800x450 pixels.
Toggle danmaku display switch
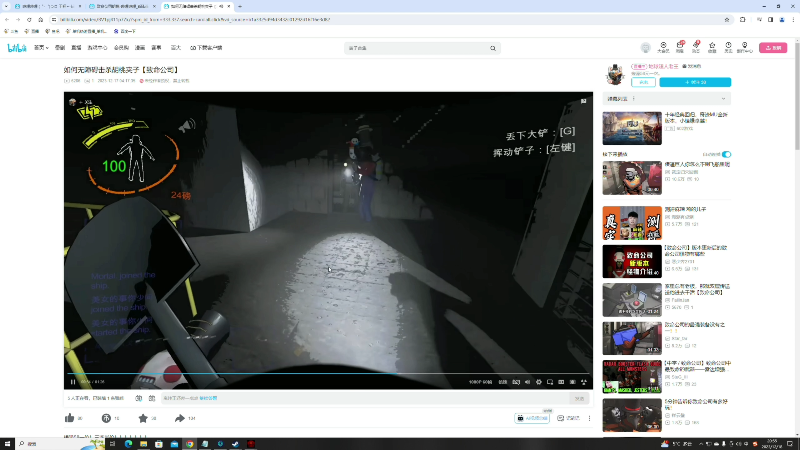pos(139,398)
